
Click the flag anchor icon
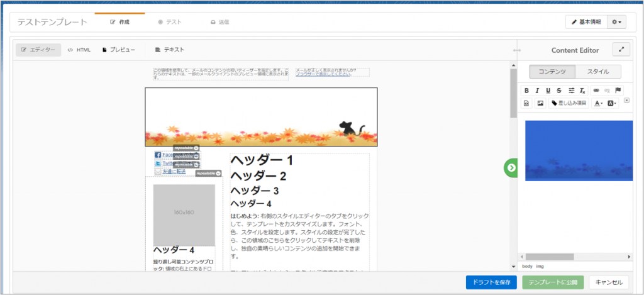(618, 91)
